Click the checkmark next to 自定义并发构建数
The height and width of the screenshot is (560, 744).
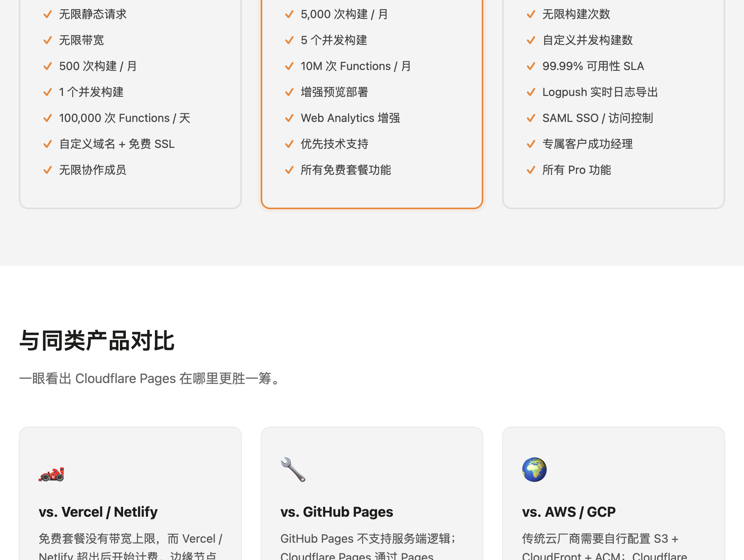click(531, 41)
